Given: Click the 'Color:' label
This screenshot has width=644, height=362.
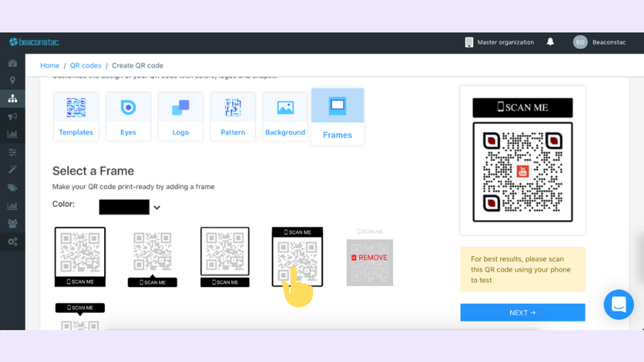Looking at the screenshot, I should coord(63,204).
